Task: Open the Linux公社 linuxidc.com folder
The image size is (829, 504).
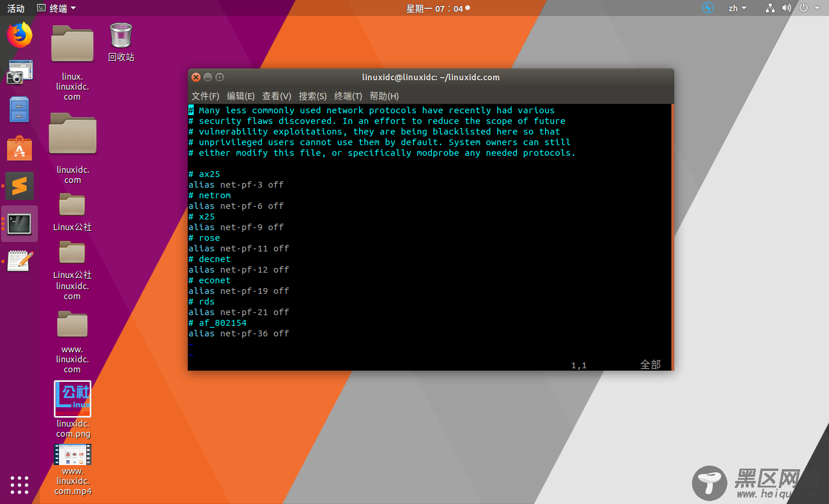Action: 72,271
